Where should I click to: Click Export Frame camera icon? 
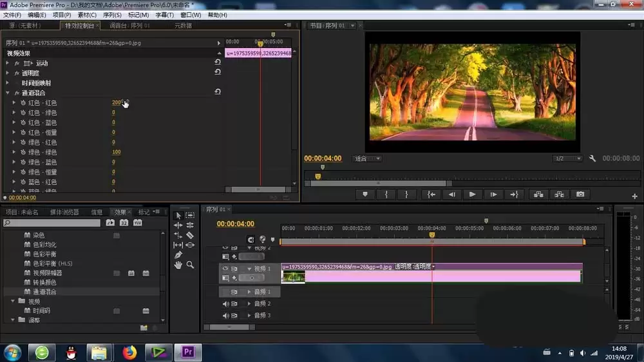click(580, 195)
